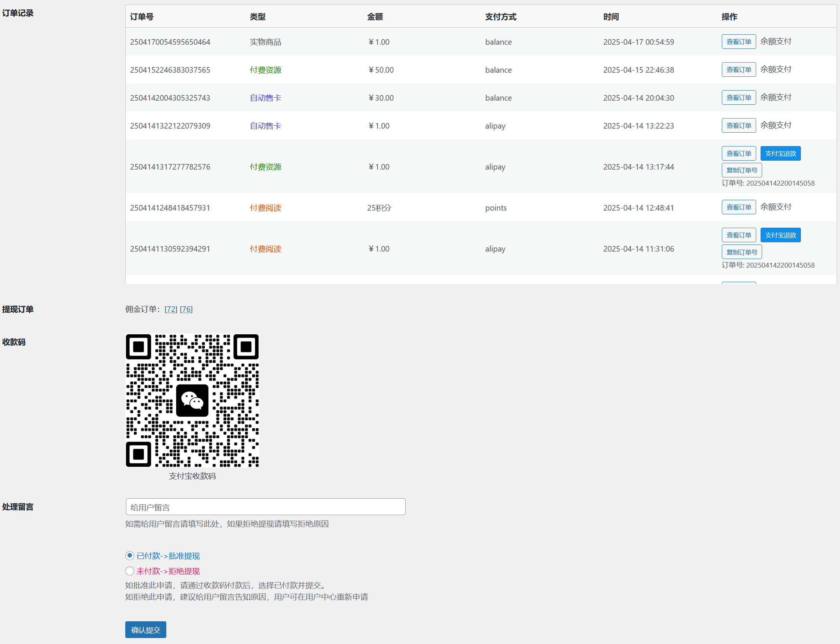This screenshot has height=644, width=840.
Task: View order 2504141322122079309
Action: [739, 125]
